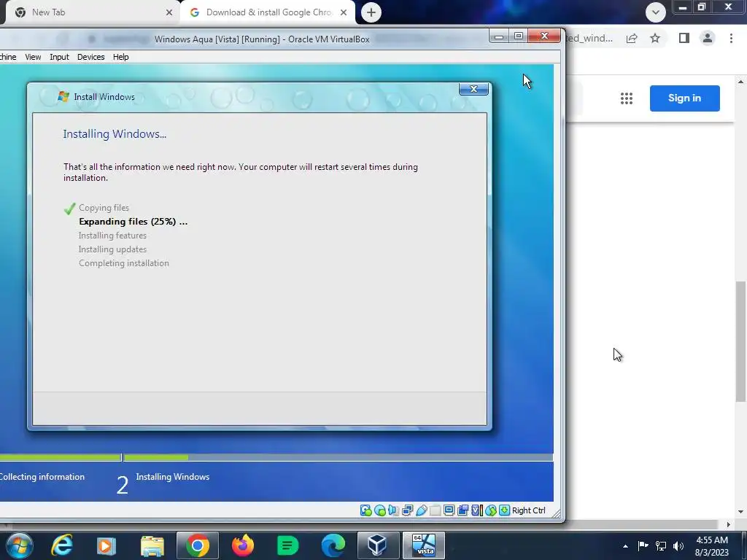Open the View menu in VirtualBox

[33, 57]
